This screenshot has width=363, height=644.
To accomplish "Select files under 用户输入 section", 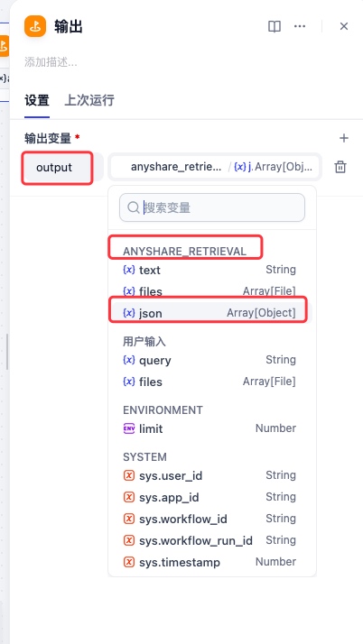I will [x=209, y=382].
